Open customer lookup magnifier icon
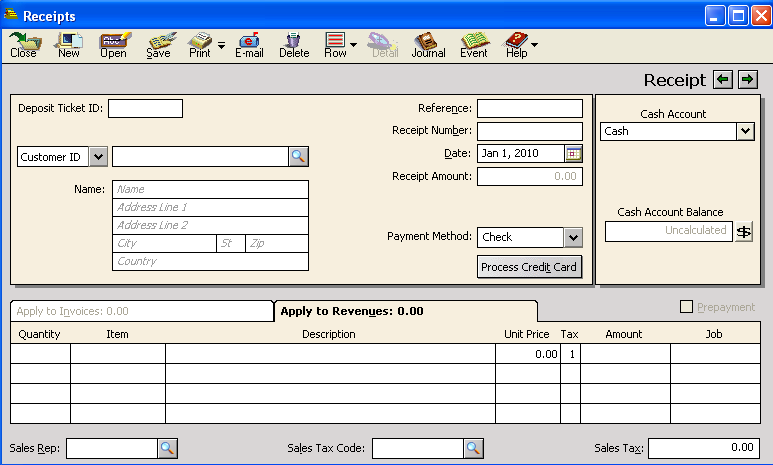773x465 pixels. click(x=298, y=157)
